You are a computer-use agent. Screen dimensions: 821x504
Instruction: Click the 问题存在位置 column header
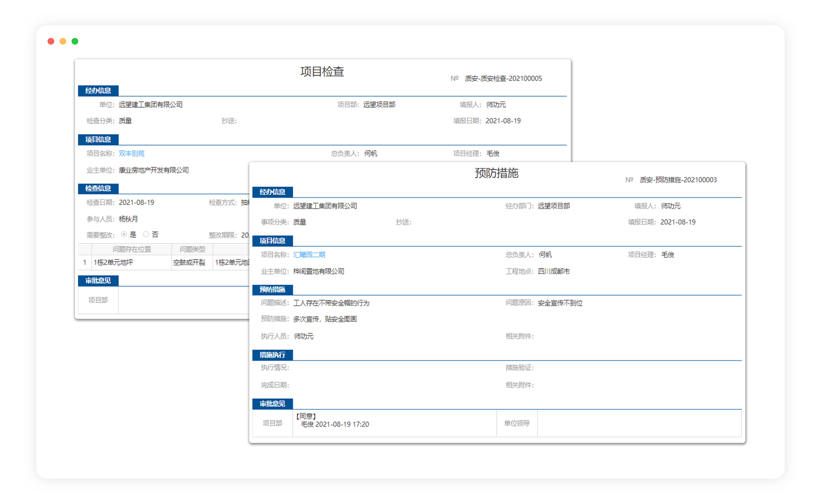pos(132,249)
